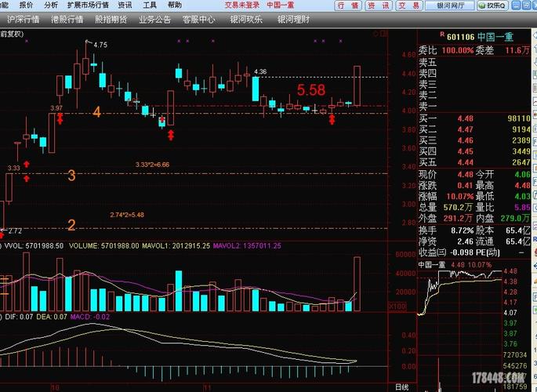Click the 日线 period label

click(401, 387)
